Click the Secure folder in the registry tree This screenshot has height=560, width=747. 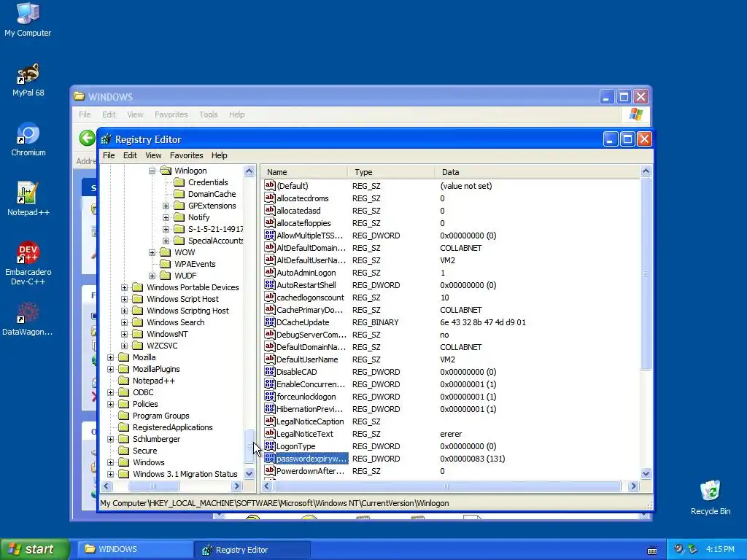(x=138, y=451)
